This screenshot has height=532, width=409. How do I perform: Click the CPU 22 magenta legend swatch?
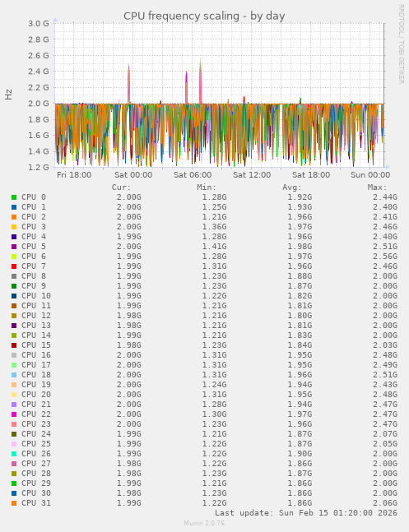coord(14,414)
